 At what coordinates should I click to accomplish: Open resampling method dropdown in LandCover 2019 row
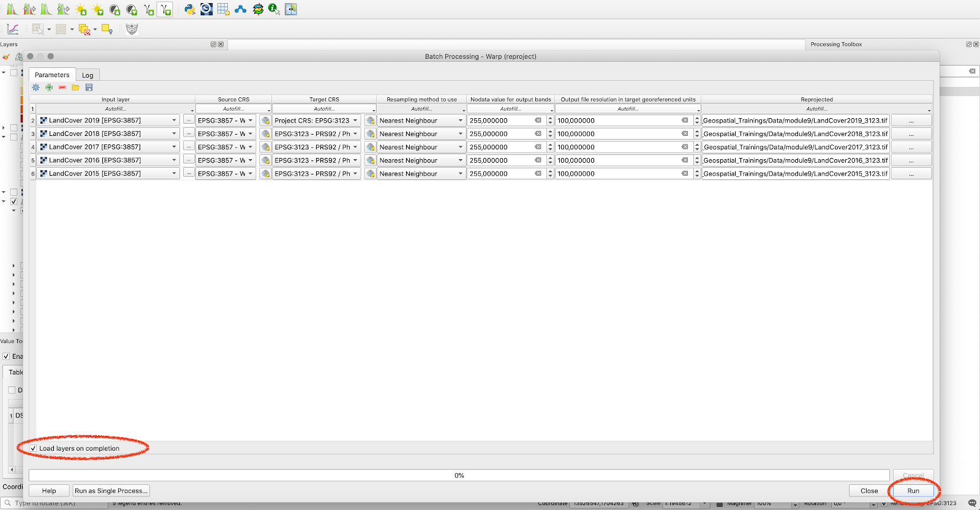click(421, 121)
